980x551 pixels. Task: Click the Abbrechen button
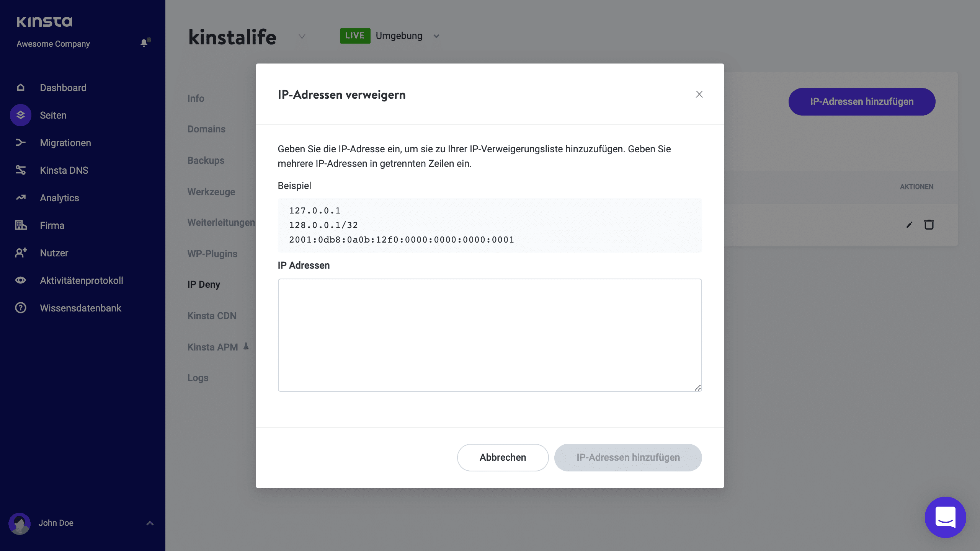pos(503,457)
